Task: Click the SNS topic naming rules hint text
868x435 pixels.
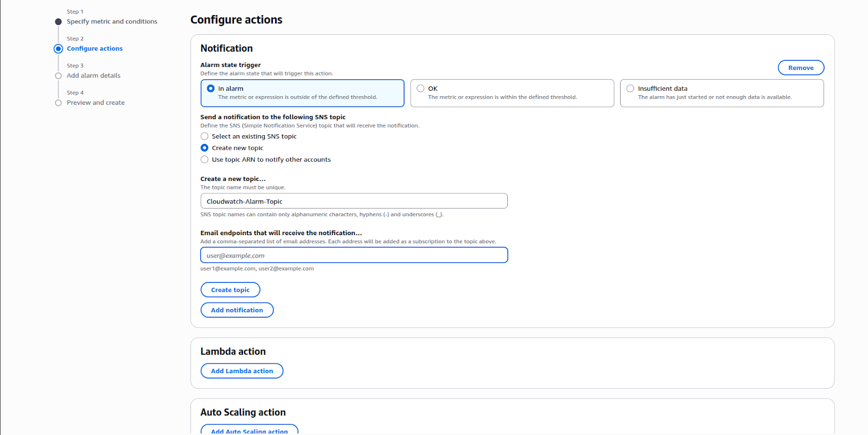Action: tap(322, 215)
